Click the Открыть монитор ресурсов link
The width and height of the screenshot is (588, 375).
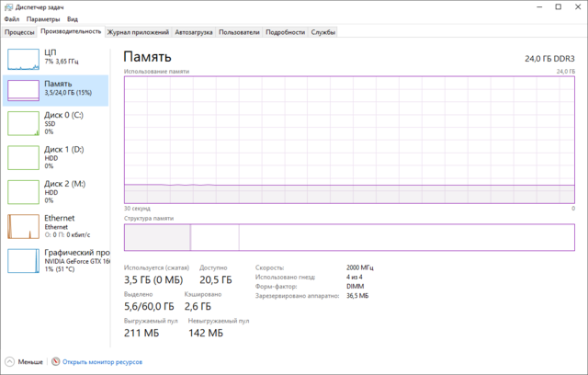(102, 362)
